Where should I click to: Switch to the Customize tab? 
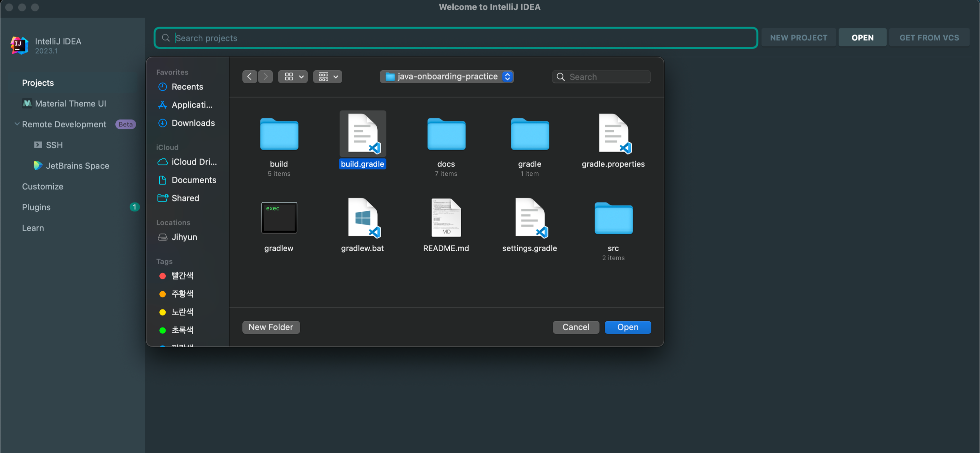[42, 186]
